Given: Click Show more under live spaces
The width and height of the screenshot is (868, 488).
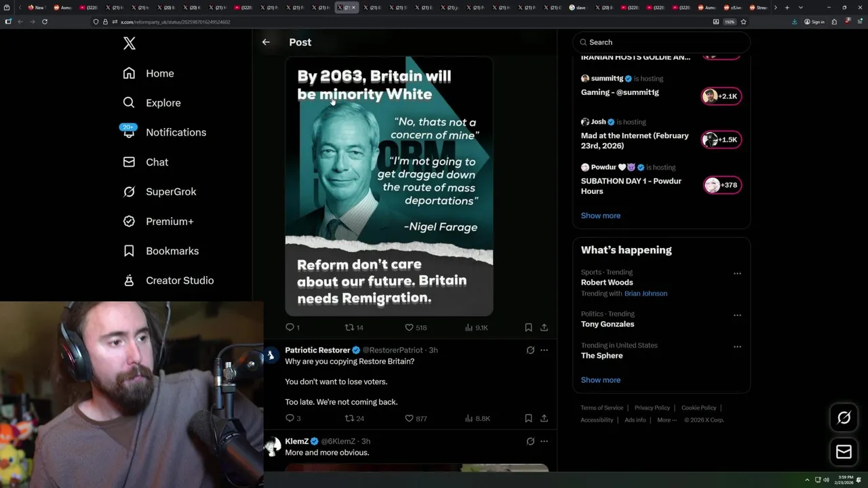Looking at the screenshot, I should pos(600,216).
